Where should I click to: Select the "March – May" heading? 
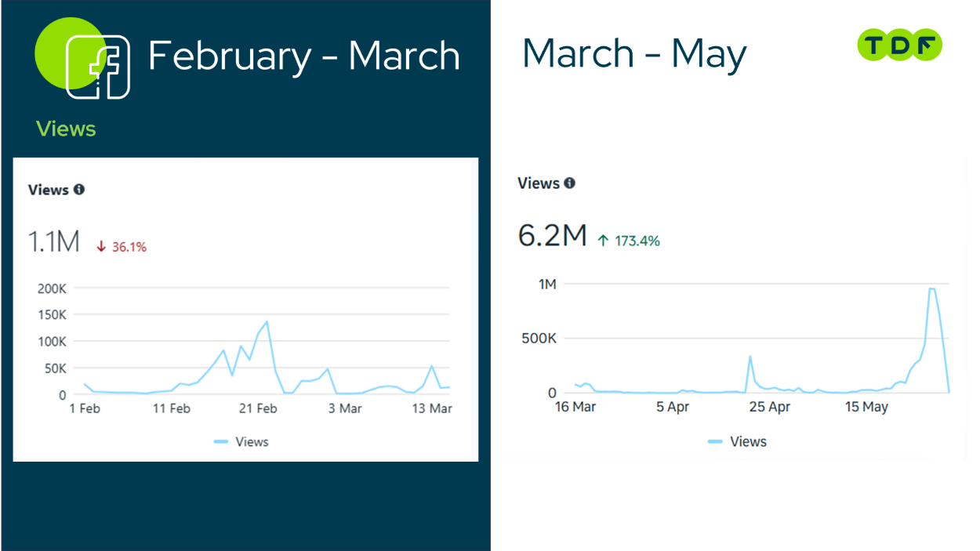click(x=634, y=55)
